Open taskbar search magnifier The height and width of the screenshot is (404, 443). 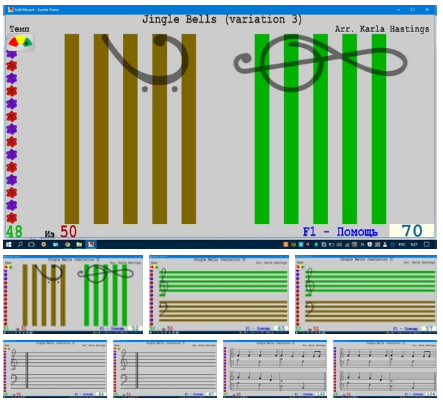[x=20, y=244]
